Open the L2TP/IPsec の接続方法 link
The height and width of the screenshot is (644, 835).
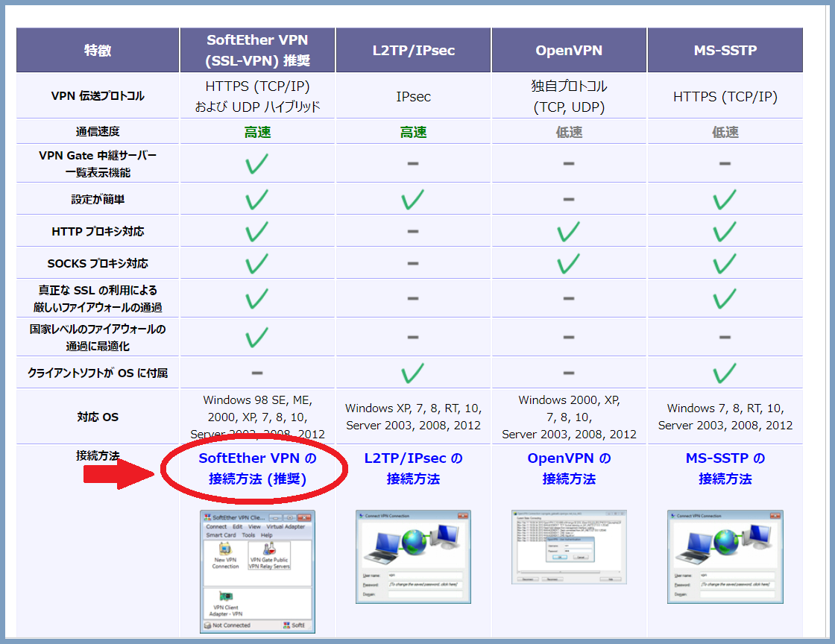point(413,468)
